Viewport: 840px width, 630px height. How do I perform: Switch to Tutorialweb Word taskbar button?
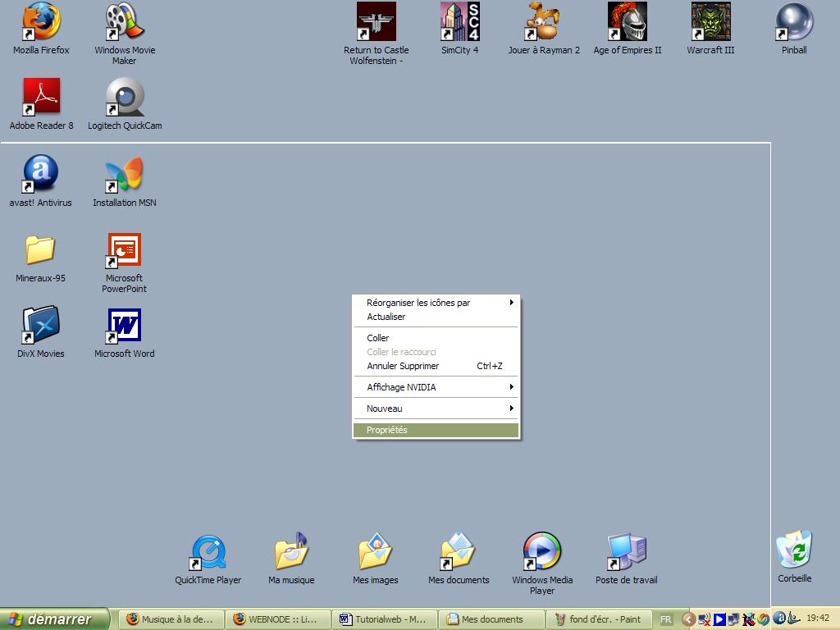click(384, 619)
